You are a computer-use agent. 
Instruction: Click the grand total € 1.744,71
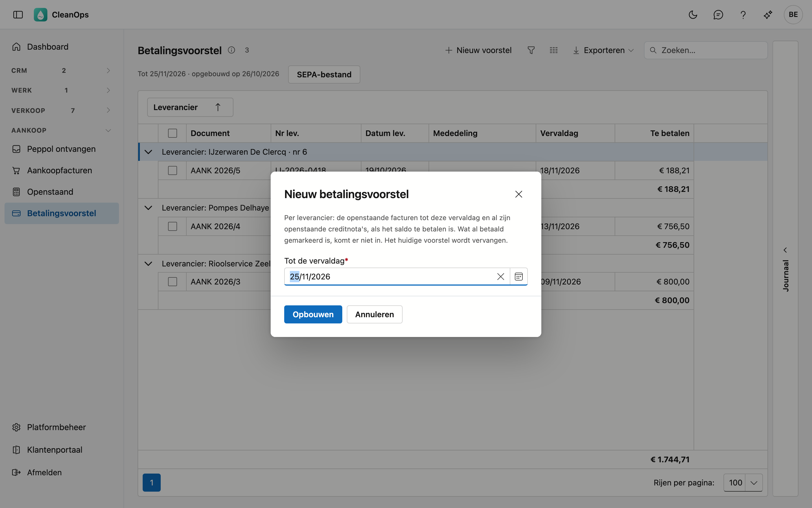tap(670, 460)
